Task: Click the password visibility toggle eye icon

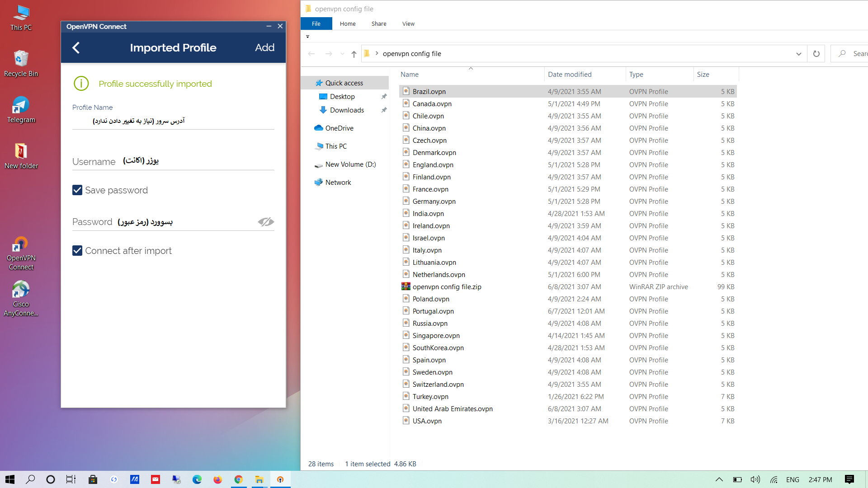Action: (x=266, y=222)
